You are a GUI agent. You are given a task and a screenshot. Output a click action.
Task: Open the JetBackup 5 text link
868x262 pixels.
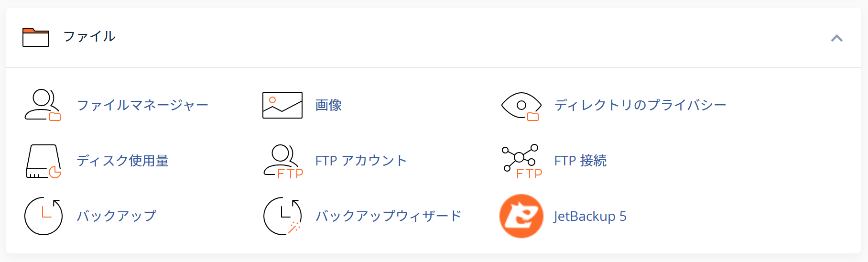tap(590, 216)
